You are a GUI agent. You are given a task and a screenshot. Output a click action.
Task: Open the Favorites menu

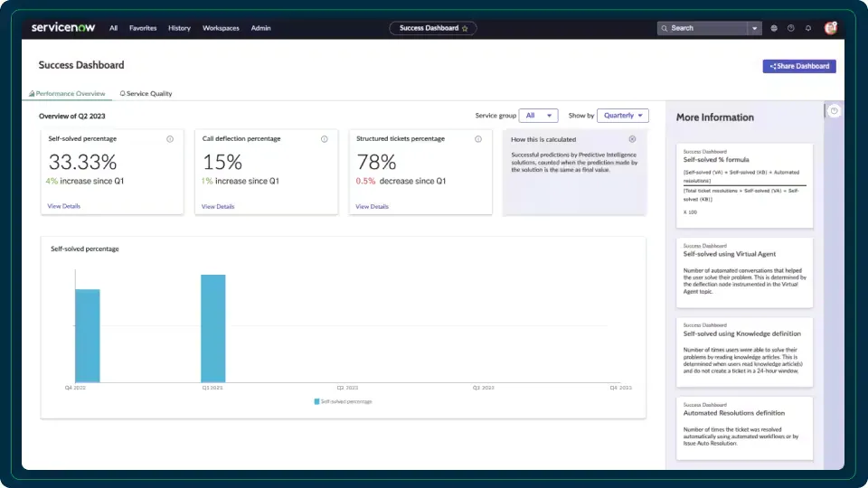click(x=143, y=28)
